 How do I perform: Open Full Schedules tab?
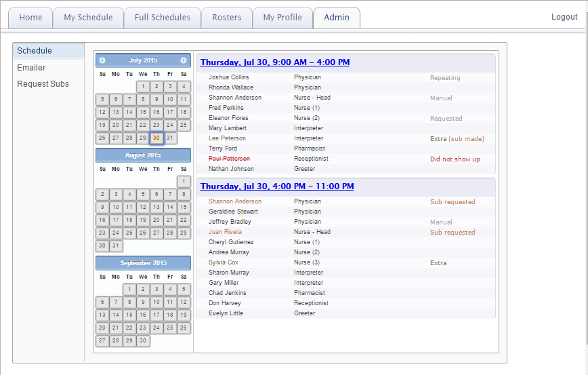163,18
